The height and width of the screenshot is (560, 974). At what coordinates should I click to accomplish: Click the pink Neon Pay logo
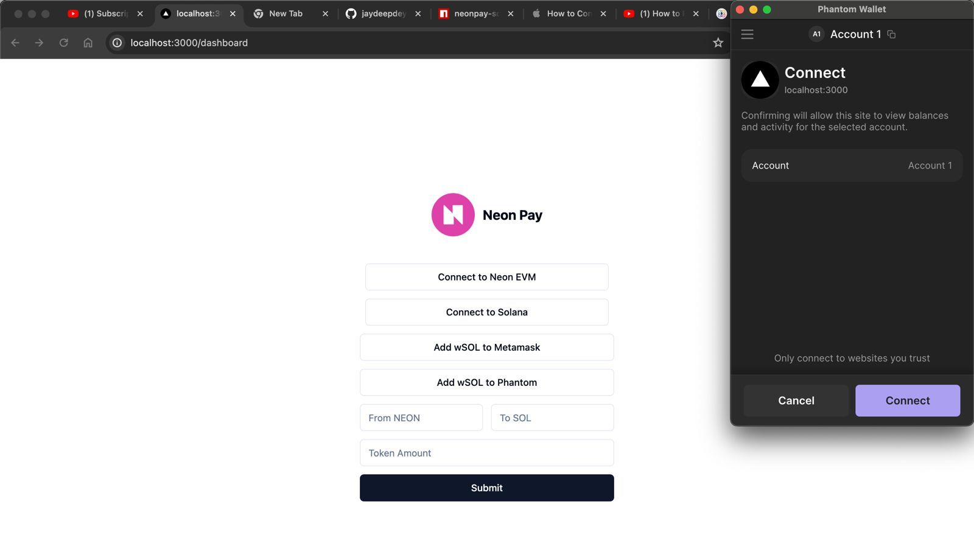[x=453, y=215]
